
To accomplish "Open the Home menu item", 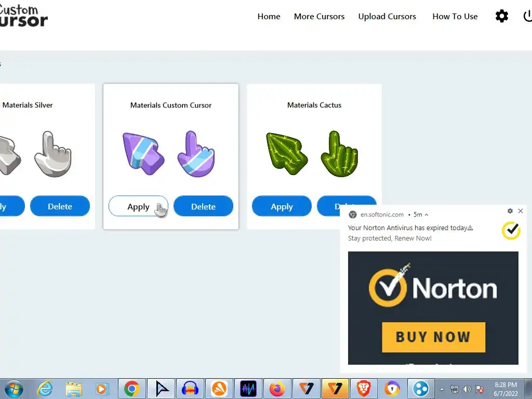I will (269, 16).
